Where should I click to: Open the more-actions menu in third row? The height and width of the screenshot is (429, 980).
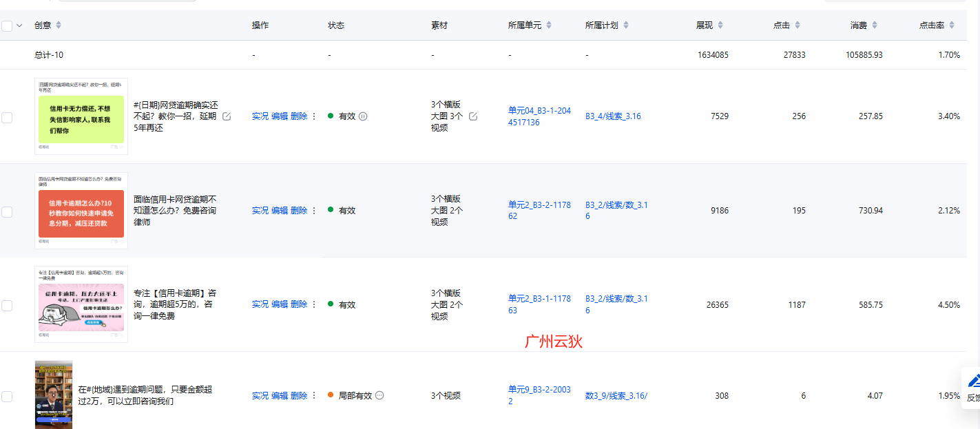(314, 304)
